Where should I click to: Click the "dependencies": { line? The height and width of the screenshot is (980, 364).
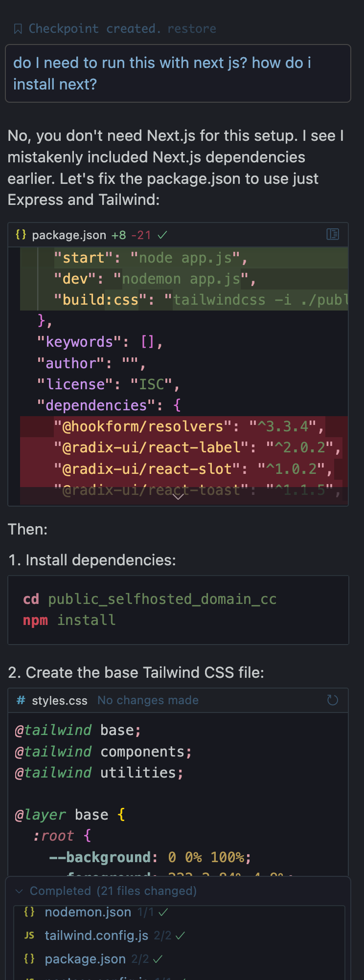(109, 405)
